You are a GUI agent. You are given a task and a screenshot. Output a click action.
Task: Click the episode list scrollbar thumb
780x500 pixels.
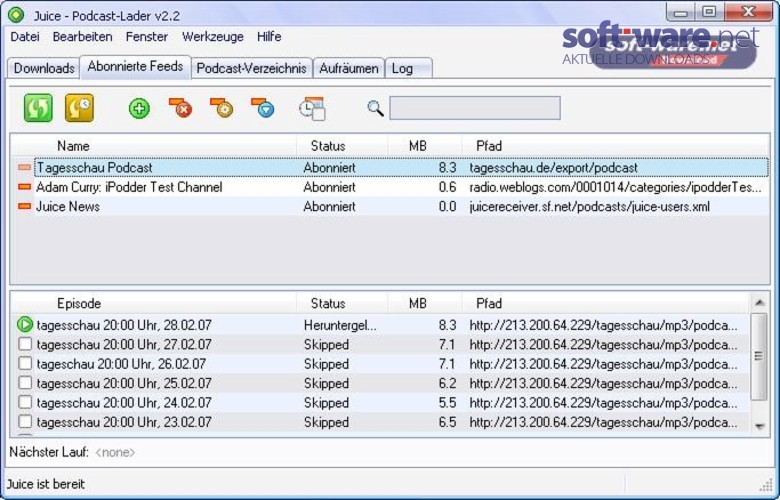coord(759,356)
